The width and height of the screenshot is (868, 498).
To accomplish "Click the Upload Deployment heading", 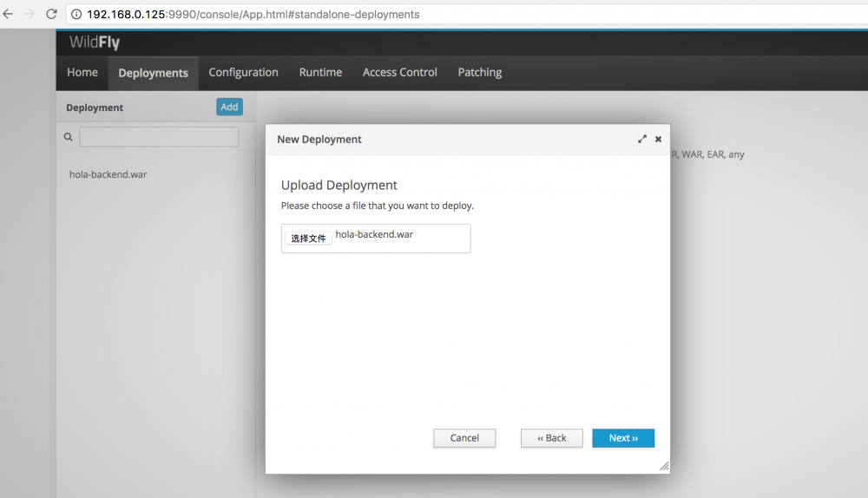I will 339,186.
